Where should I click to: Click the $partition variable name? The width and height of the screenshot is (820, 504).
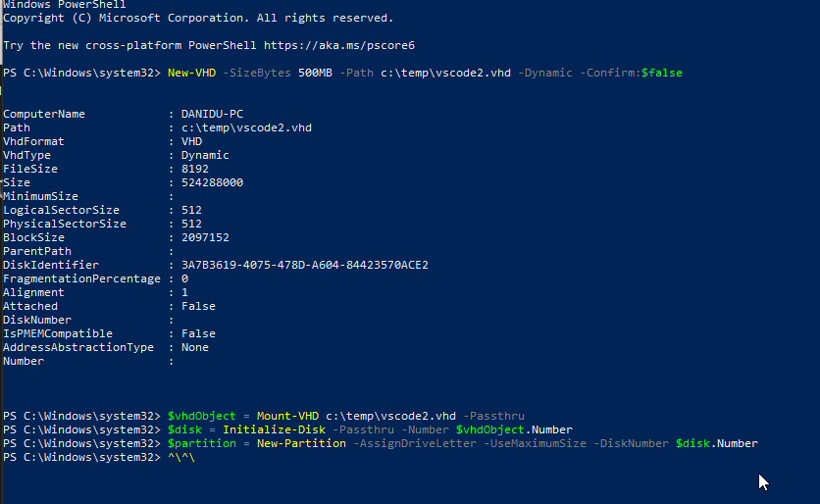[201, 443]
